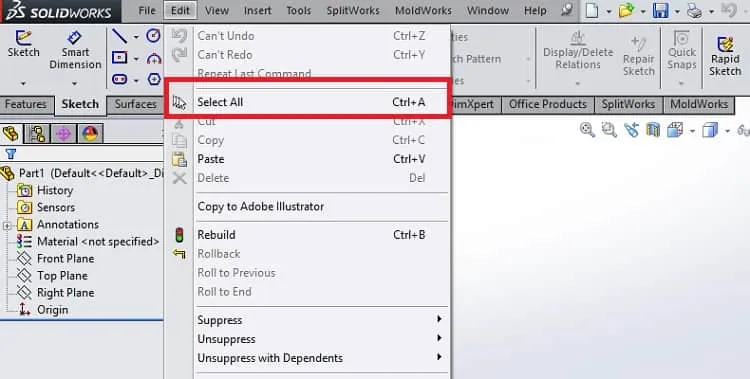This screenshot has height=379, width=750.
Task: Open the PropertyManager tab icon
Action: click(x=37, y=134)
